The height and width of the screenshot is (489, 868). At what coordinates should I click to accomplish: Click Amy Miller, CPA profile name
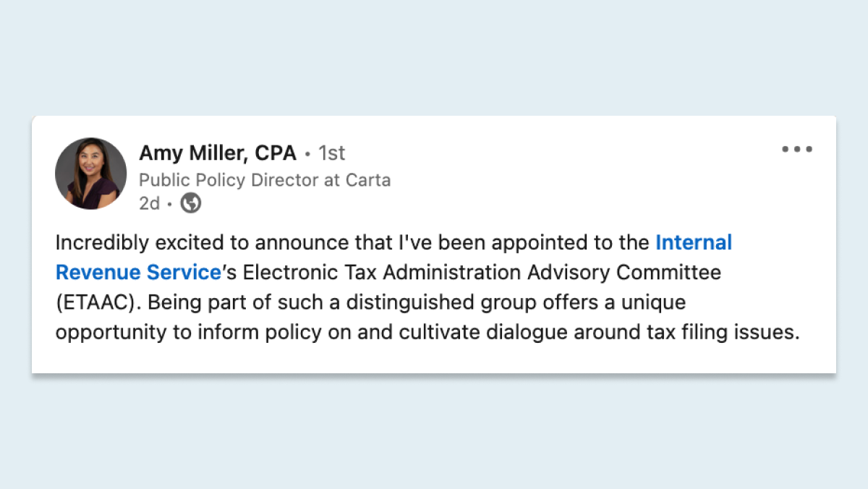[218, 153]
